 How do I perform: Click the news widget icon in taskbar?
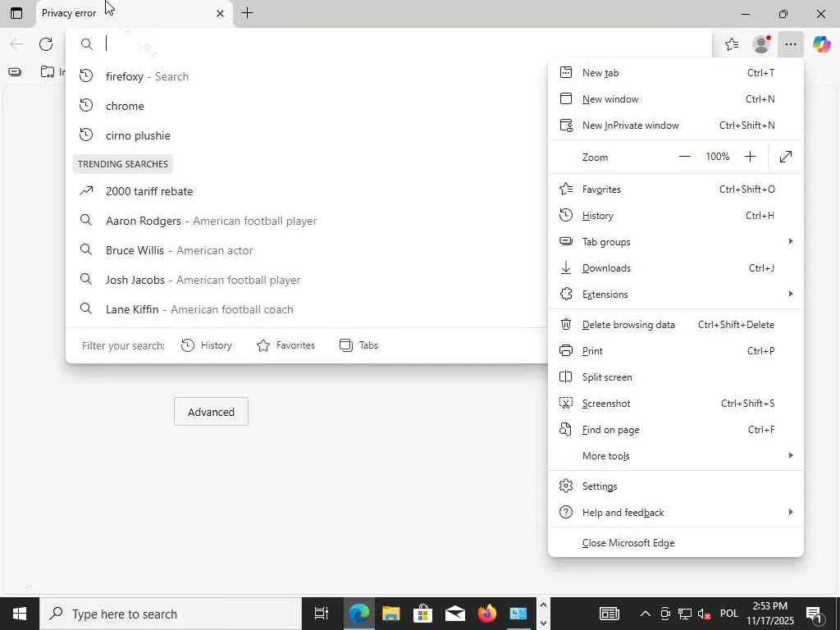609,614
